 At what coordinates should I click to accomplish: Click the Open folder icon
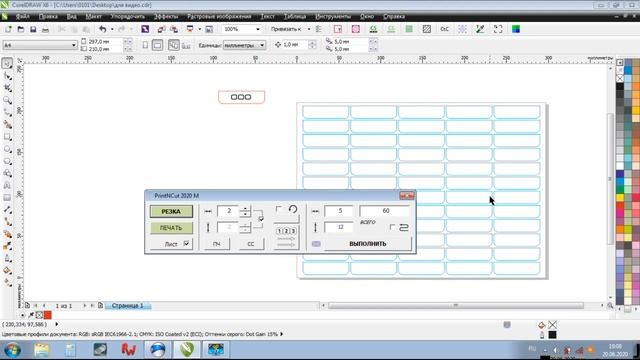[21, 29]
